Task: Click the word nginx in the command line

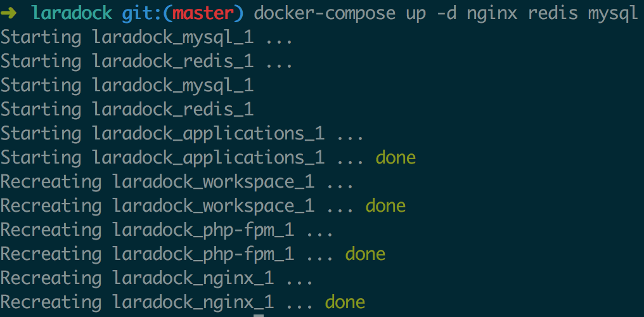Action: pyautogui.click(x=492, y=15)
